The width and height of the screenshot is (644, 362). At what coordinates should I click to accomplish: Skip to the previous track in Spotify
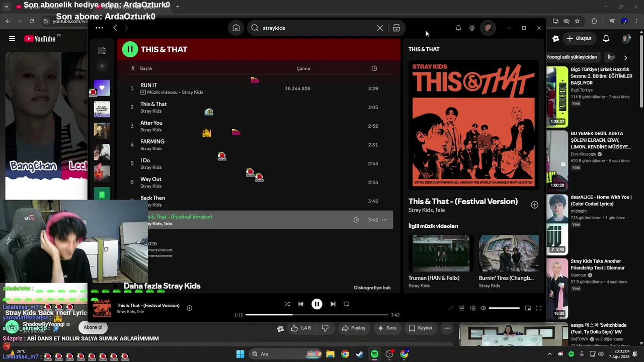tap(301, 304)
